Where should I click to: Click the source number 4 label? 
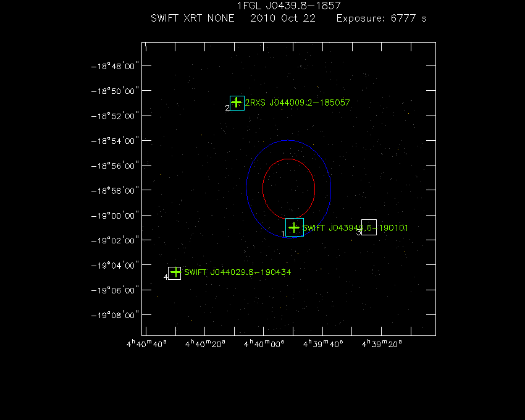[x=166, y=277]
